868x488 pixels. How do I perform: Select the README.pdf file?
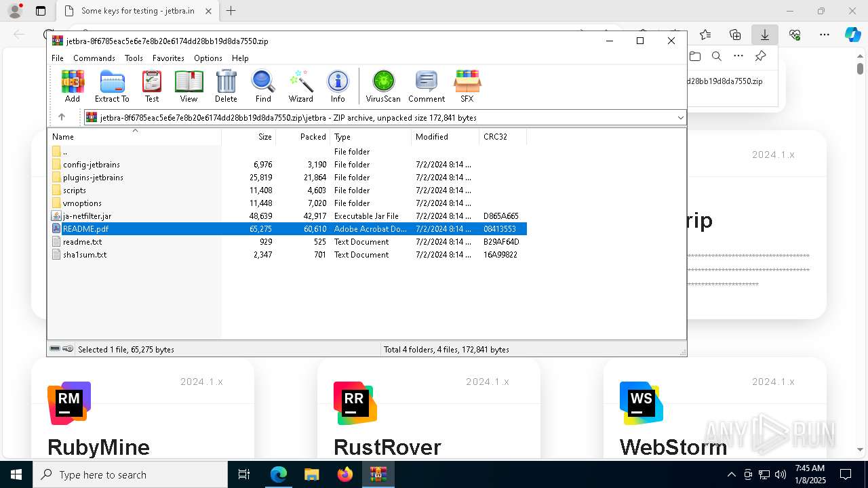tap(288, 229)
